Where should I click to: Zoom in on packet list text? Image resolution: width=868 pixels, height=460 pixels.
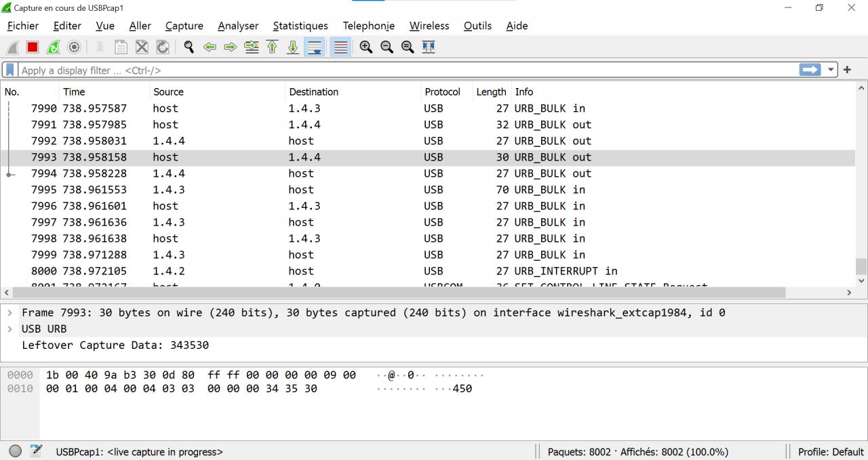366,47
